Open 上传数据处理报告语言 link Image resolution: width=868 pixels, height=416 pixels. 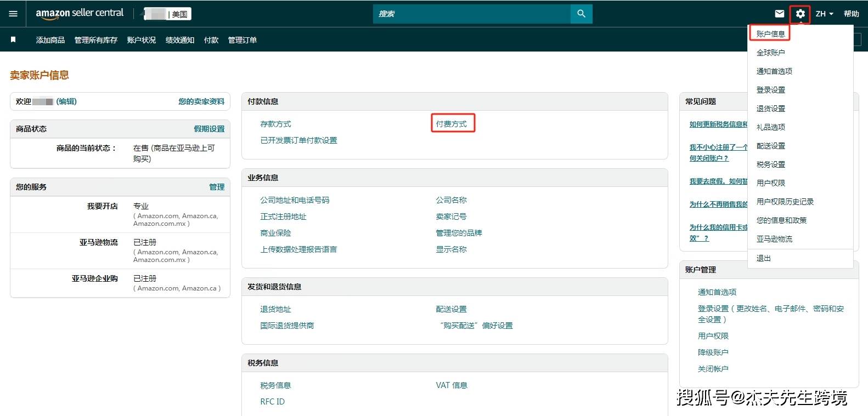pyautogui.click(x=298, y=250)
